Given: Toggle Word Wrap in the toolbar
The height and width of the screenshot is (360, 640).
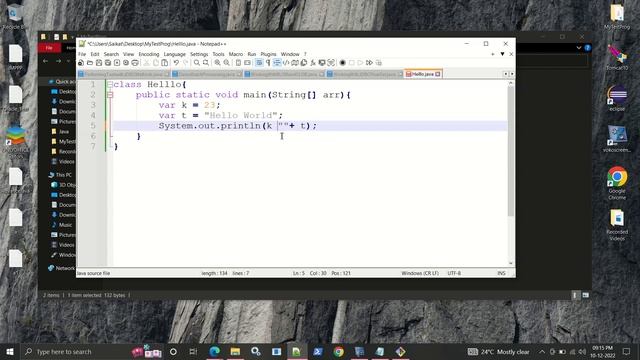Looking at the screenshot, I should tap(259, 63).
